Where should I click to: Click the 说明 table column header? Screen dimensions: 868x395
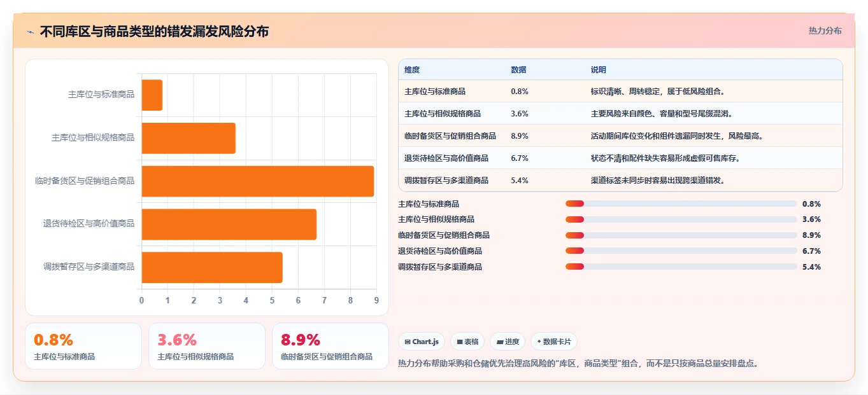[x=599, y=70]
